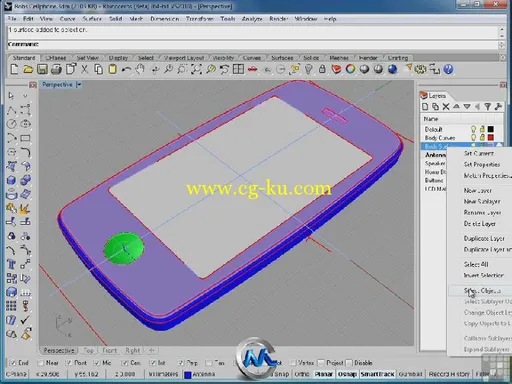Select the Box solid tool icon
Image resolution: width=512 pixels, height=384 pixels.
[11, 180]
